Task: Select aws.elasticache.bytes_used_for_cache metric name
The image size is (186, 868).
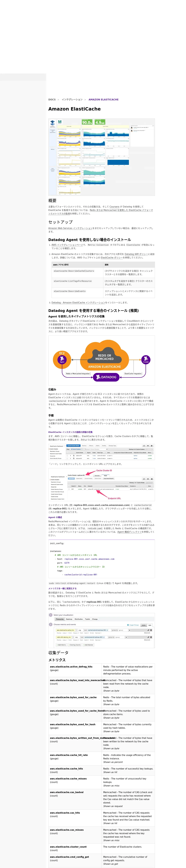Action: tap(73, 697)
